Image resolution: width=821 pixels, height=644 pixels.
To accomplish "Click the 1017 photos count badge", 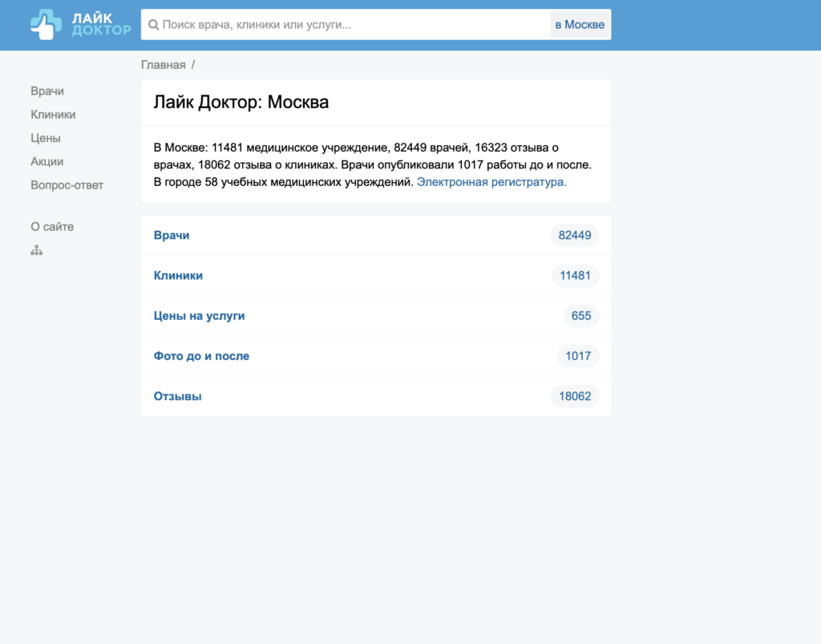I will tap(577, 357).
